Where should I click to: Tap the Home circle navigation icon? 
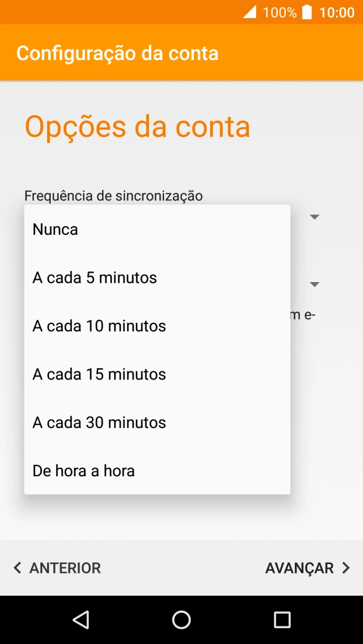coord(181,620)
